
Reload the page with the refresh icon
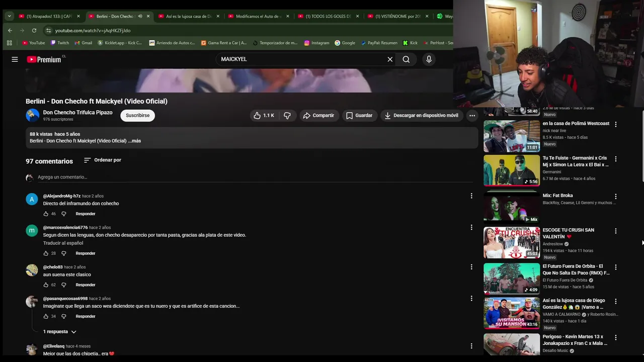point(34,31)
